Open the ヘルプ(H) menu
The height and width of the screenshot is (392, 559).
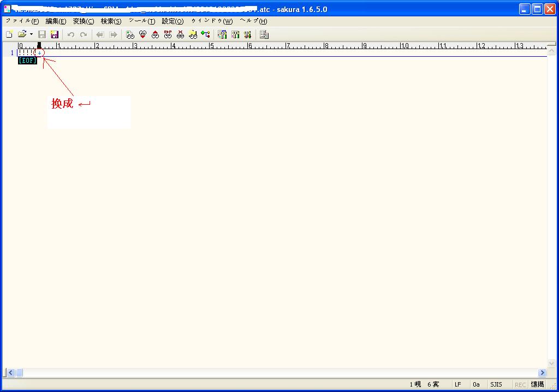253,21
